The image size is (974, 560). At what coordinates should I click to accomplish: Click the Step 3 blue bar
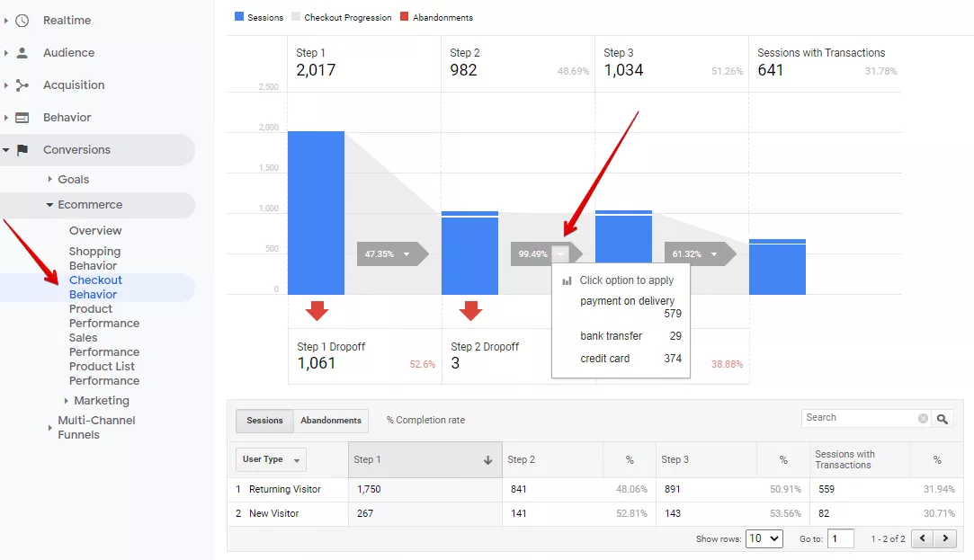pos(623,236)
